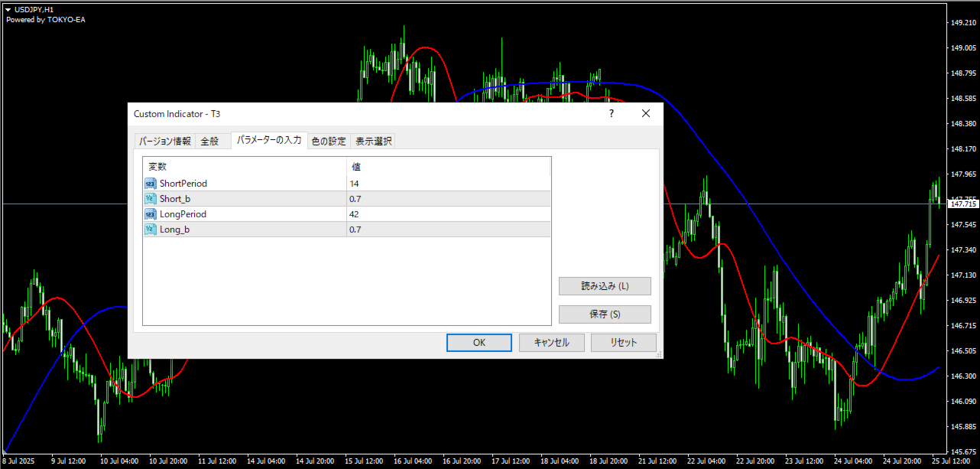This screenshot has height=469, width=980.
Task: Click the ShortPeriod integer type icon
Action: 150,184
